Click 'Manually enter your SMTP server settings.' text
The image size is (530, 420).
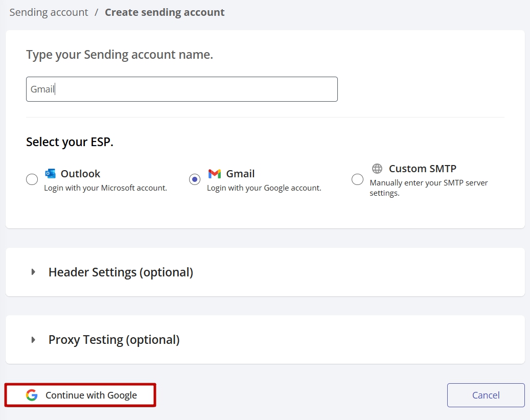pos(429,188)
